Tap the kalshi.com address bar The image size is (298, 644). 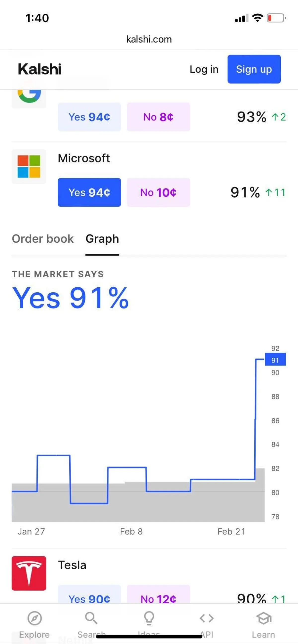pyautogui.click(x=149, y=39)
